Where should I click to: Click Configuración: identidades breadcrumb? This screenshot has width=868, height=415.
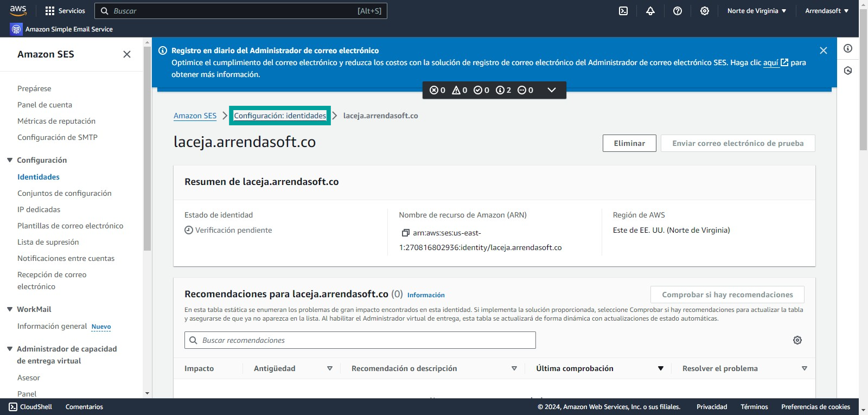tap(280, 116)
